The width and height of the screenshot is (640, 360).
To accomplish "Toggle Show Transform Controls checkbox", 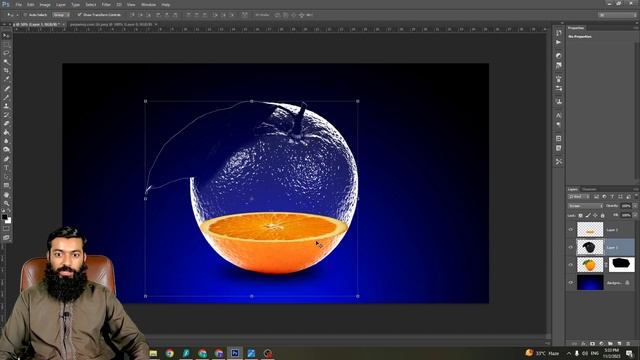I will coord(80,15).
